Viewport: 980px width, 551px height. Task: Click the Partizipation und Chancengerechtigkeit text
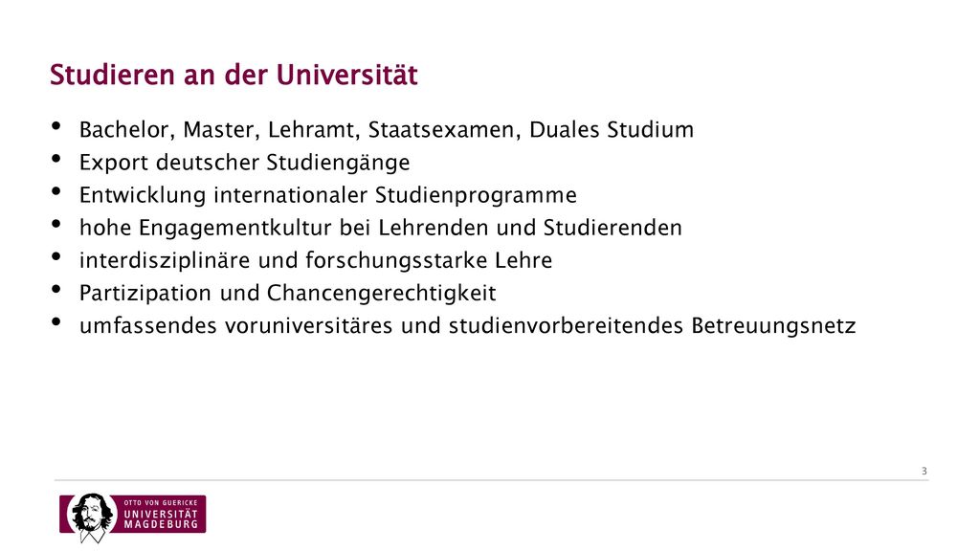click(287, 293)
